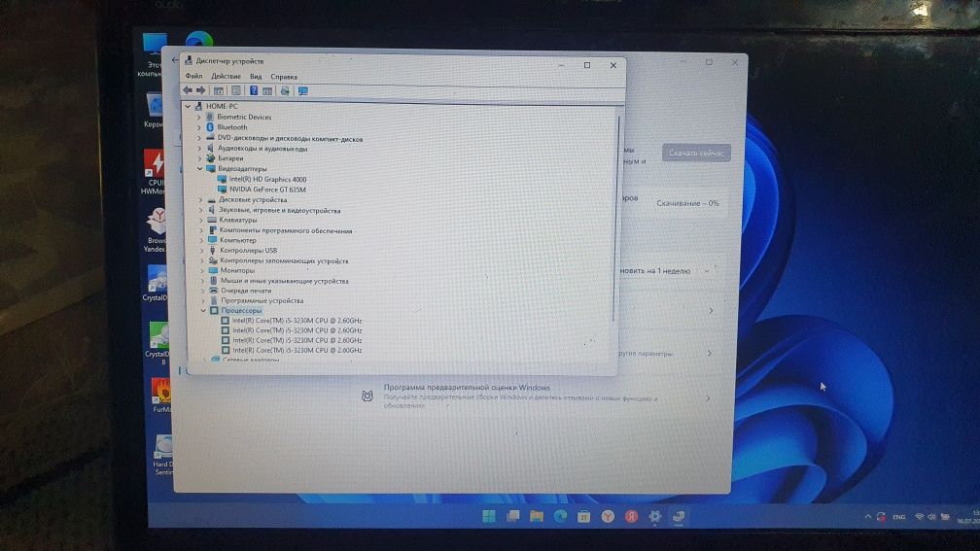Open the Справка menu

(x=284, y=76)
